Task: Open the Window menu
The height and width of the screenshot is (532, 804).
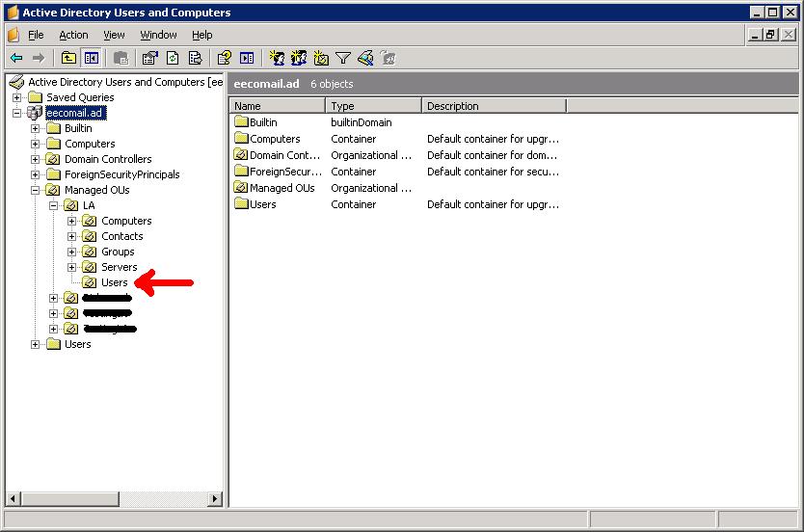Action: [x=158, y=35]
